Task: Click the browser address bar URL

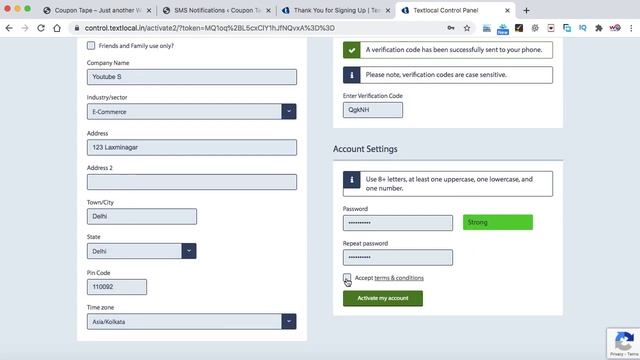Action: [x=209, y=28]
